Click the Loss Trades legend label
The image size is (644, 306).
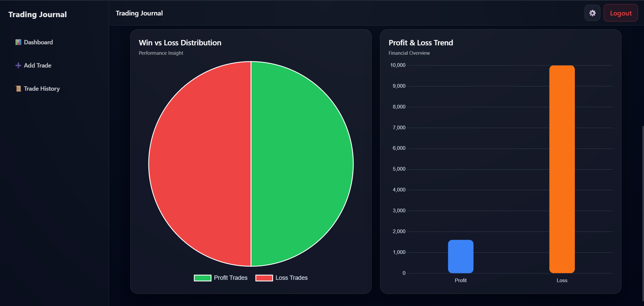click(291, 278)
